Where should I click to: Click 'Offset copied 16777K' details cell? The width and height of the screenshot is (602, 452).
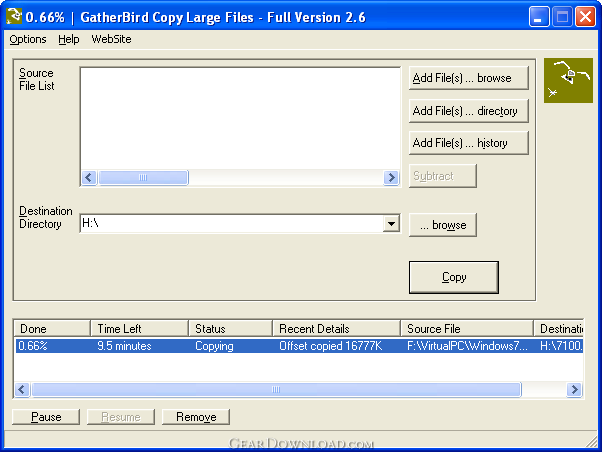331,346
